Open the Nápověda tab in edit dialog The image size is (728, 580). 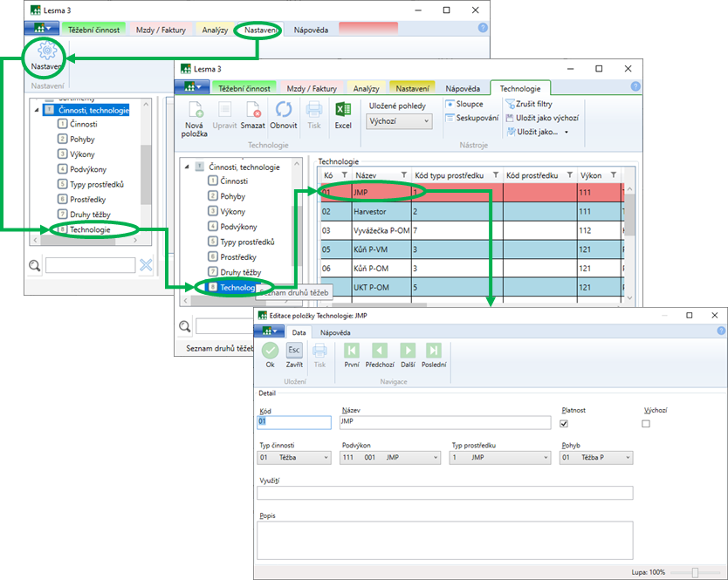[x=334, y=332]
